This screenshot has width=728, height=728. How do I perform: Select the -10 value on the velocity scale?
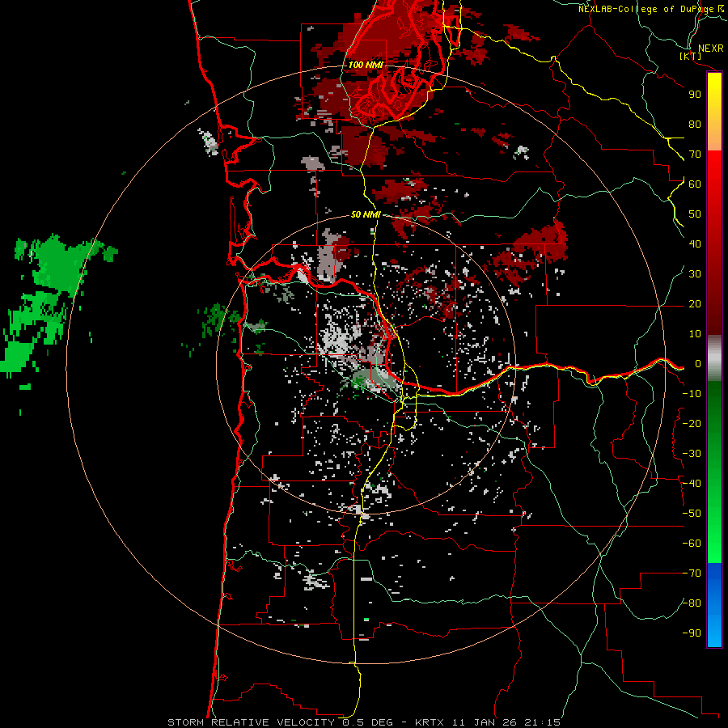692,394
